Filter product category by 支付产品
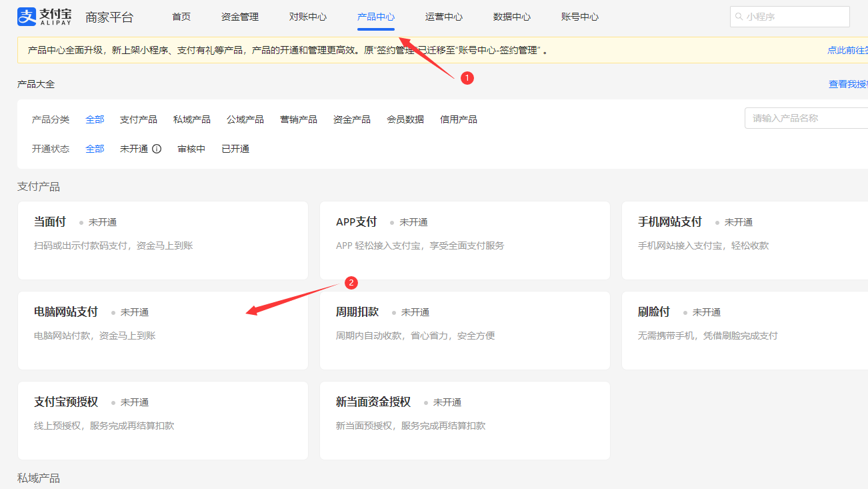Viewport: 868px width, 489px height. point(139,119)
